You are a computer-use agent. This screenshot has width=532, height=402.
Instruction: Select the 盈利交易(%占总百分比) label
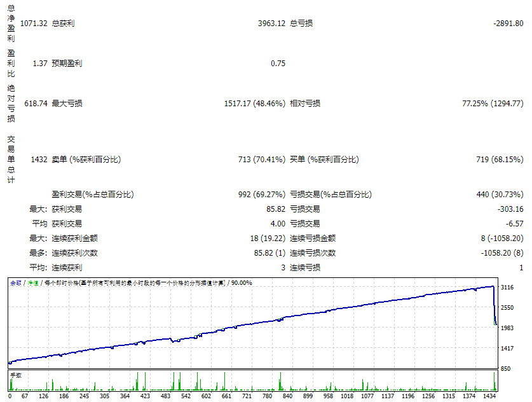(x=93, y=195)
